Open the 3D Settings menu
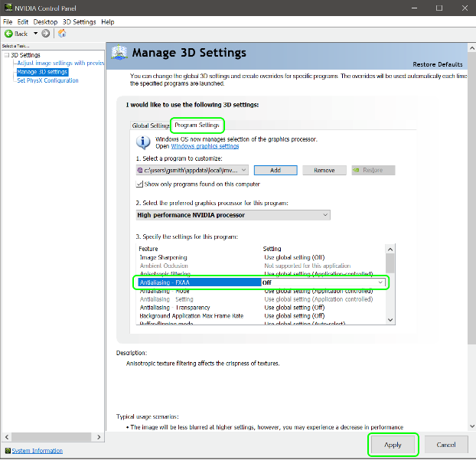Screen dimensions: 476x460 point(80,22)
